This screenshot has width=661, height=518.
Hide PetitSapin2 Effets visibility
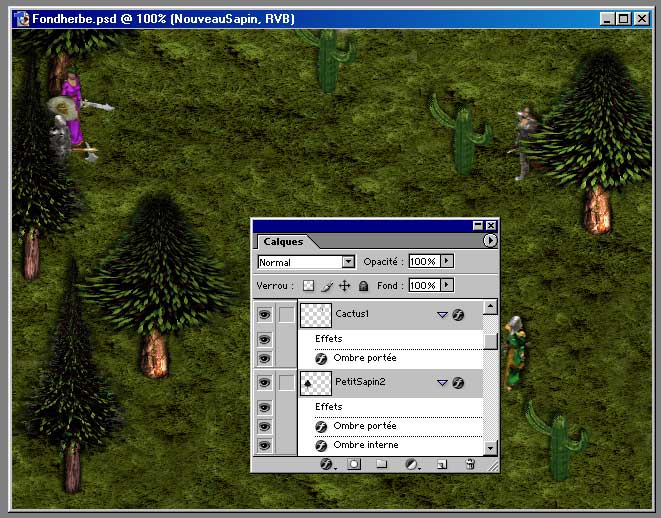click(x=264, y=407)
